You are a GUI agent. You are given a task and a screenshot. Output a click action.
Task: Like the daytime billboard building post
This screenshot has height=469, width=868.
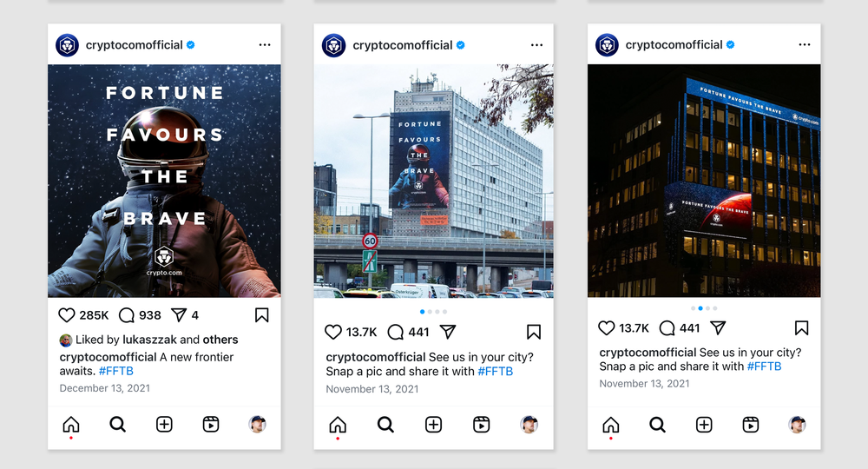[x=332, y=332]
